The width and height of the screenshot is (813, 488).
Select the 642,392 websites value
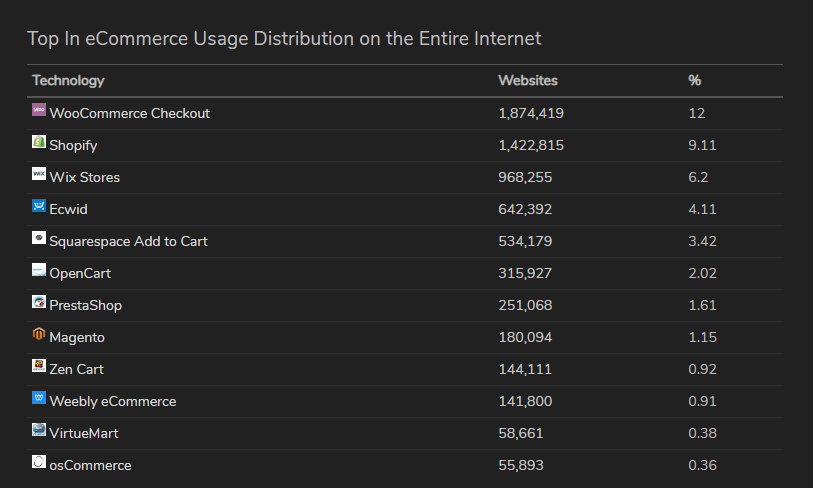(525, 210)
